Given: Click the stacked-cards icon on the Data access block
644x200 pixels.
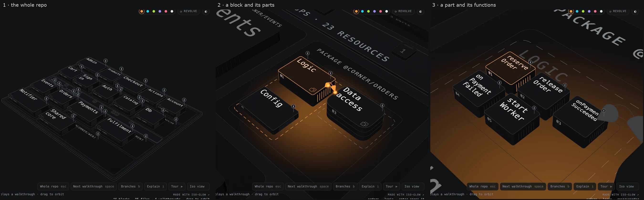Looking at the screenshot, I should click(364, 124).
